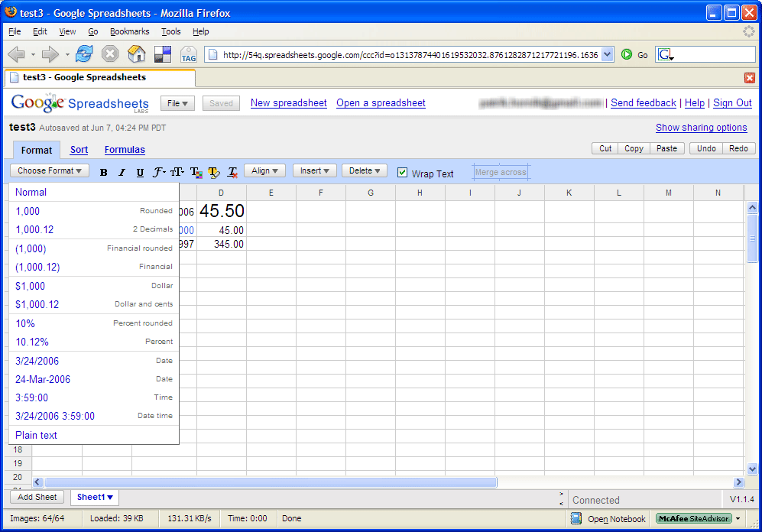Screen dimensions: 762x532
Task: Click the Sign Out link
Action: [732, 103]
